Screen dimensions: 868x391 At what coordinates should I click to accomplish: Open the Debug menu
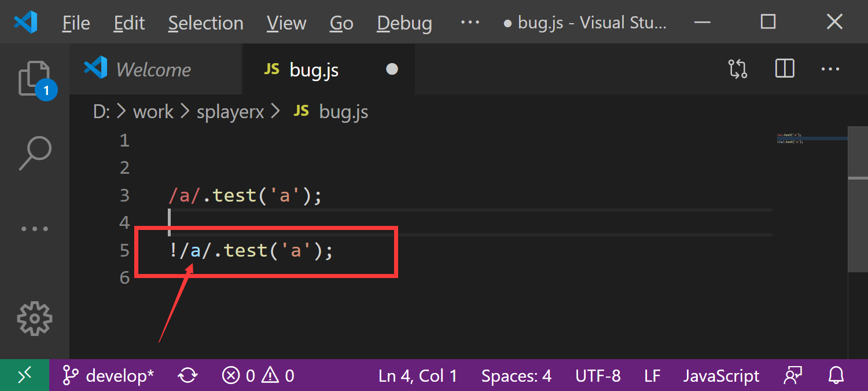(x=404, y=23)
